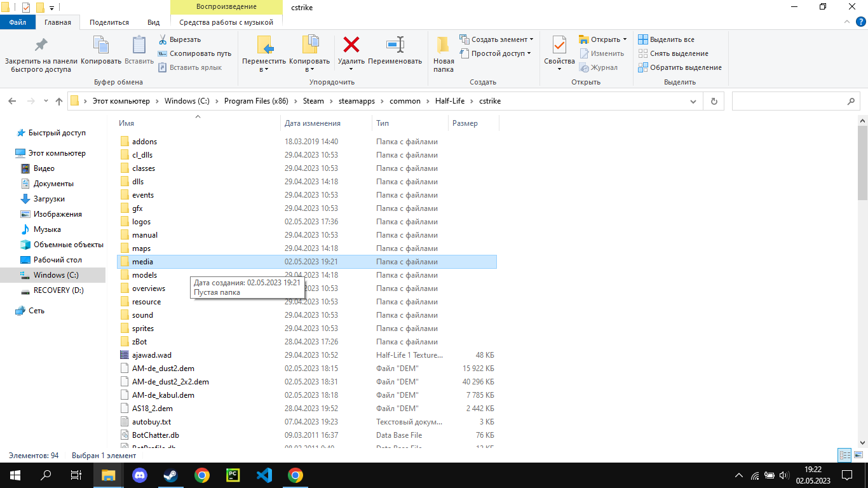Open Discord from the taskbar
The height and width of the screenshot is (488, 868).
click(139, 475)
